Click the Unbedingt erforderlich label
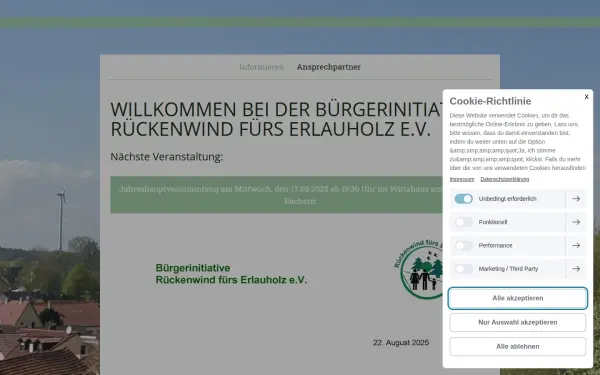Screen dimensions: 600x375 click(x=507, y=199)
